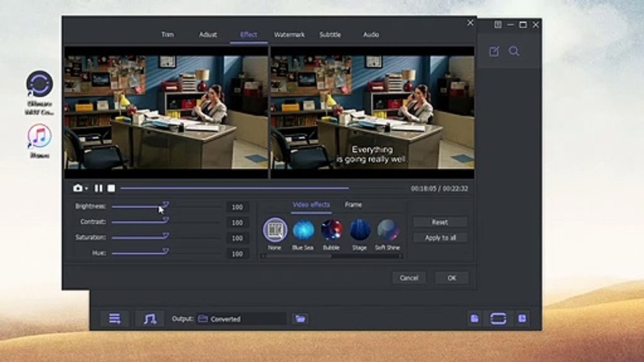Cancel the effect dialog

pos(409,278)
